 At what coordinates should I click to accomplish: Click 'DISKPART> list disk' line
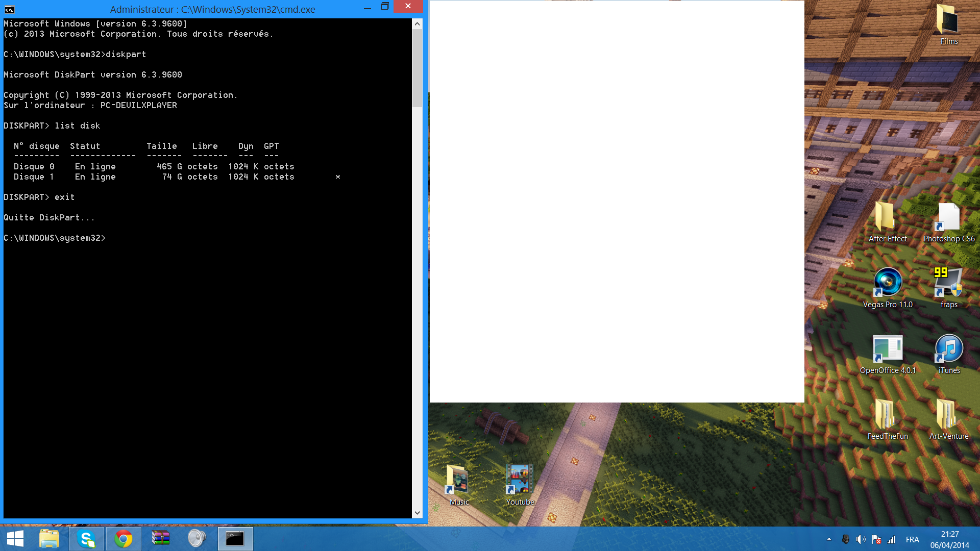(x=52, y=126)
